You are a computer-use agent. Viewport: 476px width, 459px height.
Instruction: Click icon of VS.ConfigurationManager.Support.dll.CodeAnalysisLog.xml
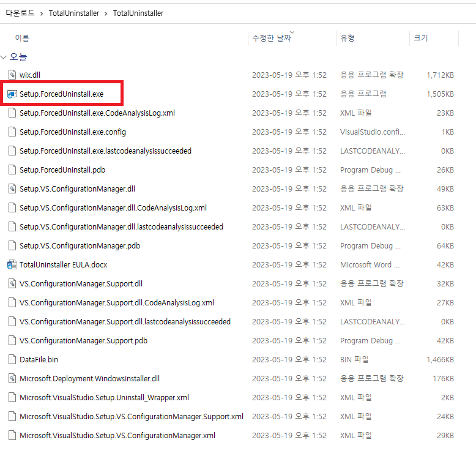[12, 302]
